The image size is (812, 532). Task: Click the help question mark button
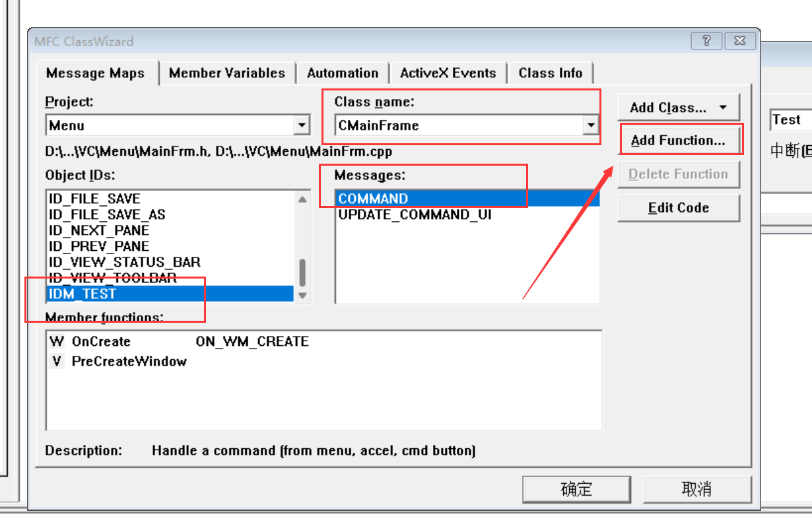point(706,41)
